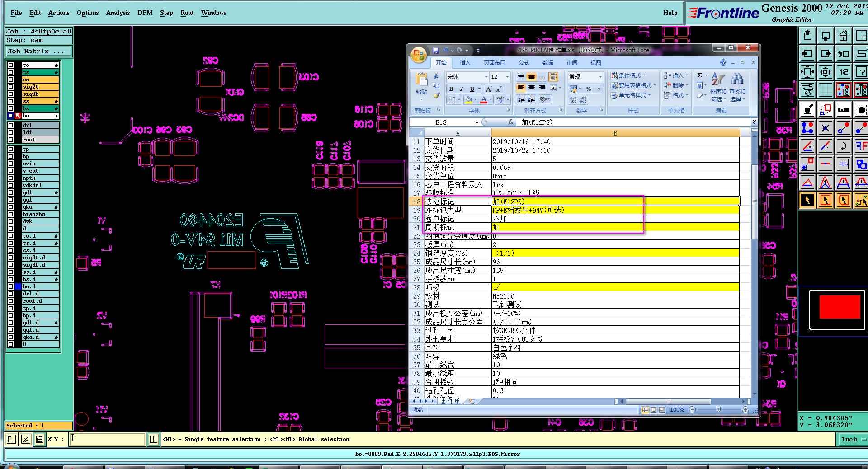Click the X Y coordinate input field
This screenshot has height=469, width=868.
(107, 439)
